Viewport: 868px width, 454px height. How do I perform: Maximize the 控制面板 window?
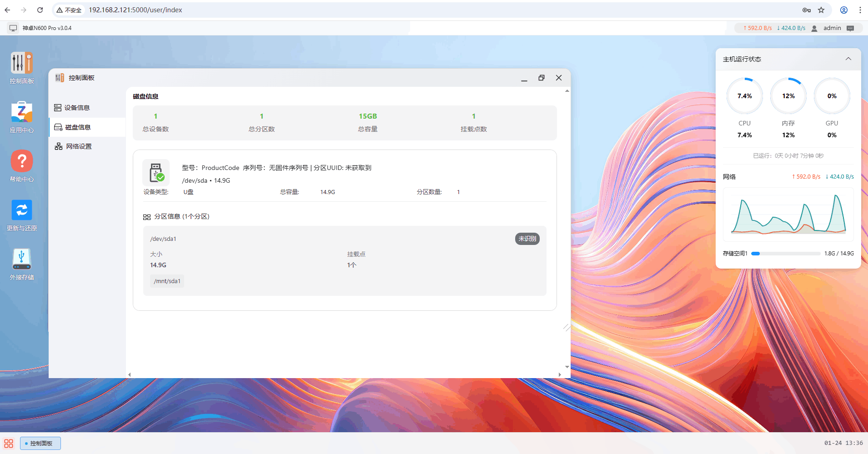pyautogui.click(x=541, y=78)
